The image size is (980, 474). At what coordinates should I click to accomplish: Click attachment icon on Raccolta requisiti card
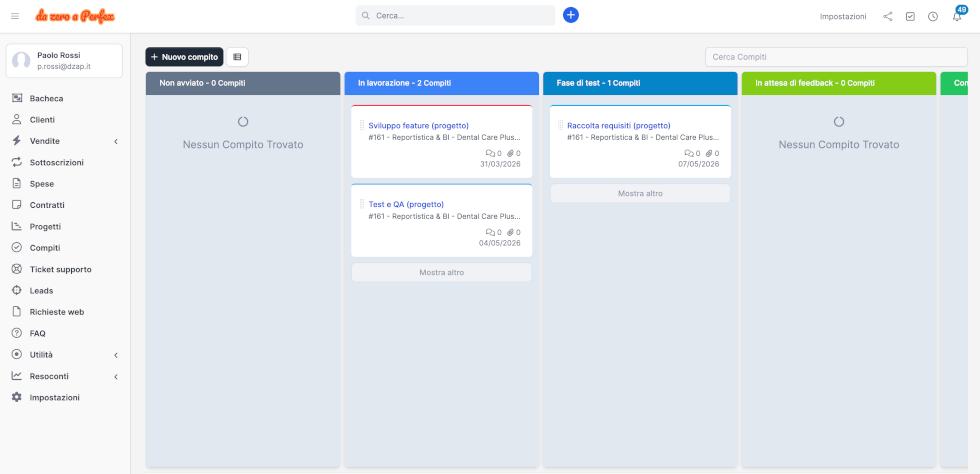(709, 153)
